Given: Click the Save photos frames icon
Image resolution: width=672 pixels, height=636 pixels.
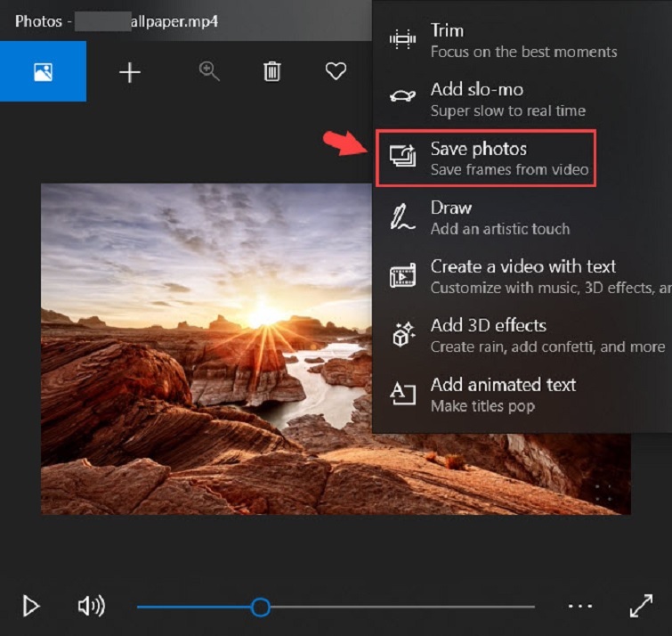Looking at the screenshot, I should pyautogui.click(x=403, y=158).
